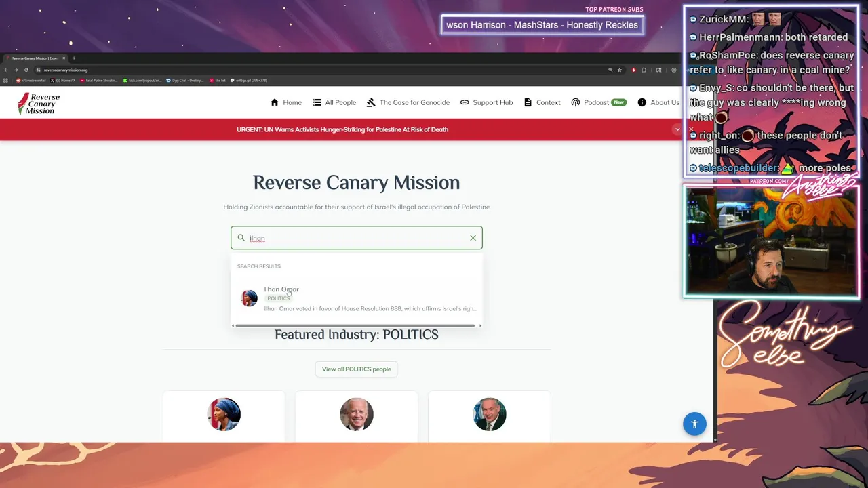Click Ilhan Omar avatar in search results

[x=250, y=298]
